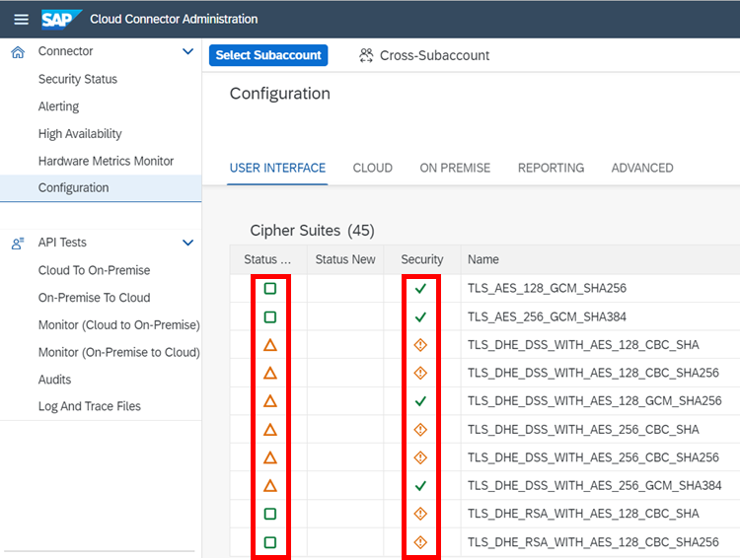Open the hamburger navigation menu
This screenshot has height=560, width=740.
21,20
